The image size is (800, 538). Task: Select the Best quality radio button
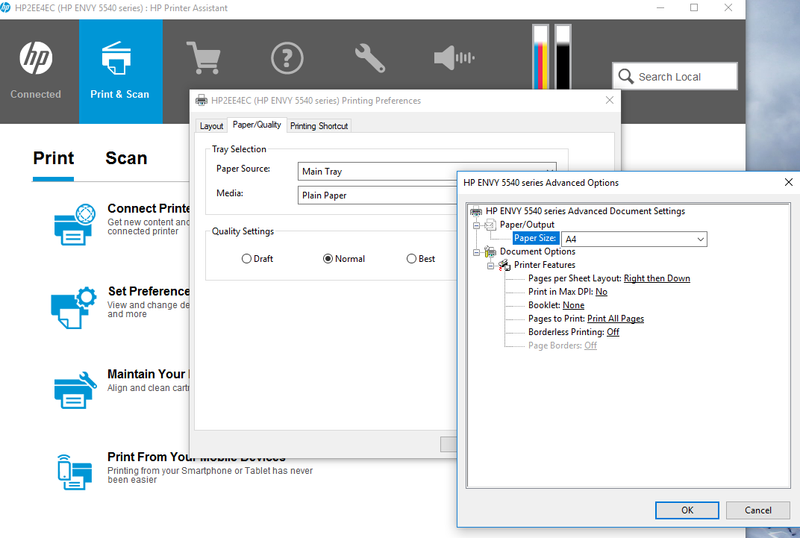(411, 259)
